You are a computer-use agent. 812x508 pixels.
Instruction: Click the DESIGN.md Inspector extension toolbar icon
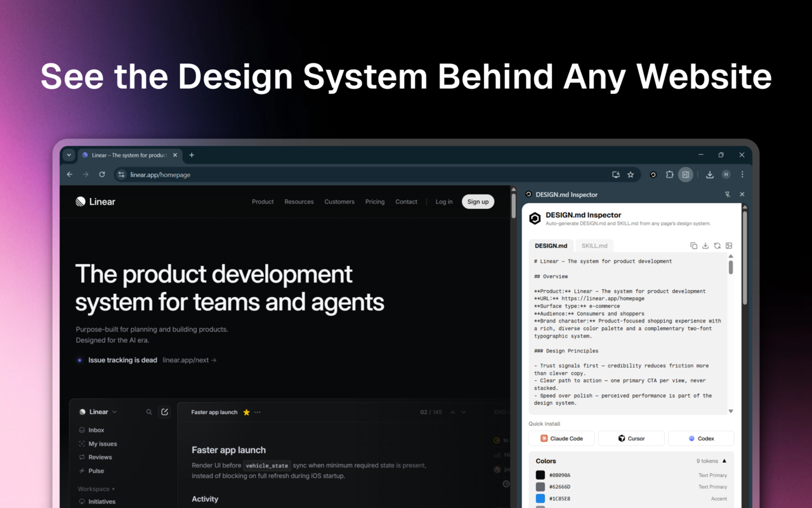pos(653,175)
